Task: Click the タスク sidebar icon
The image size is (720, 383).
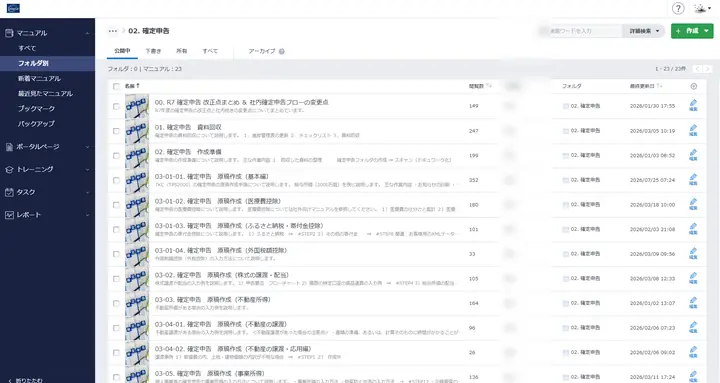Action: click(9, 192)
